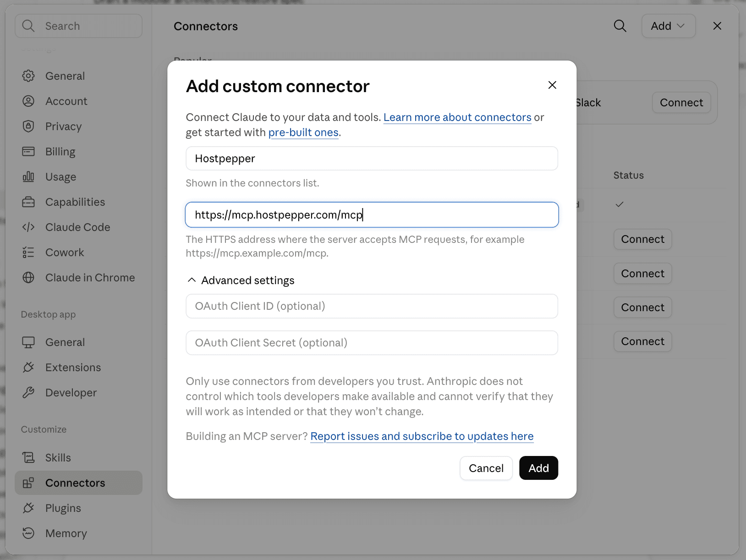The width and height of the screenshot is (746, 560).
Task: Open the Developer section
Action: (x=78, y=393)
